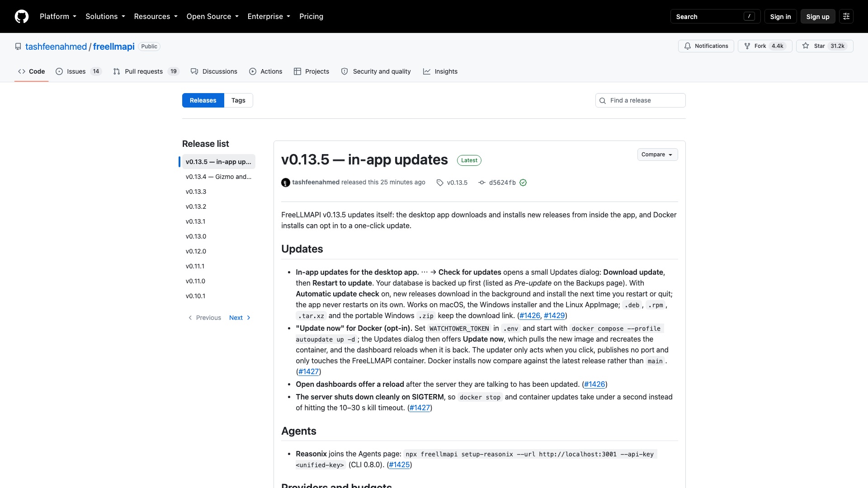Open pull request #1425 link
The height and width of the screenshot is (488, 868).
click(x=399, y=465)
